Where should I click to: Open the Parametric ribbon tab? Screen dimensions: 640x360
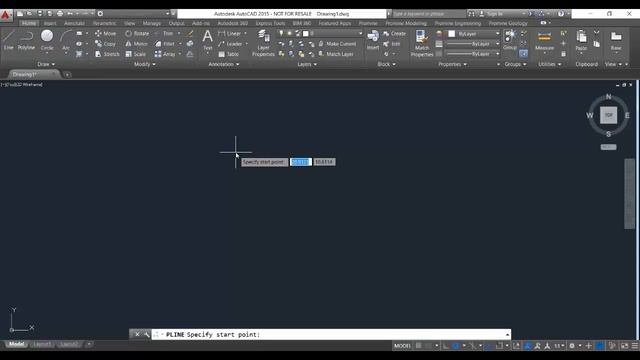(104, 23)
